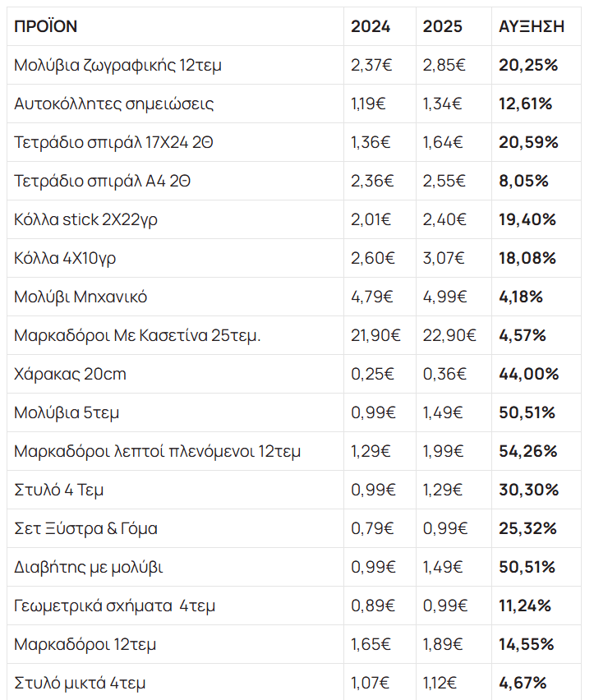The width and height of the screenshot is (594, 700).
Task: Select the Μολύβια ζωγραφικής 12τεμ product cell
Action: pyautogui.click(x=117, y=65)
